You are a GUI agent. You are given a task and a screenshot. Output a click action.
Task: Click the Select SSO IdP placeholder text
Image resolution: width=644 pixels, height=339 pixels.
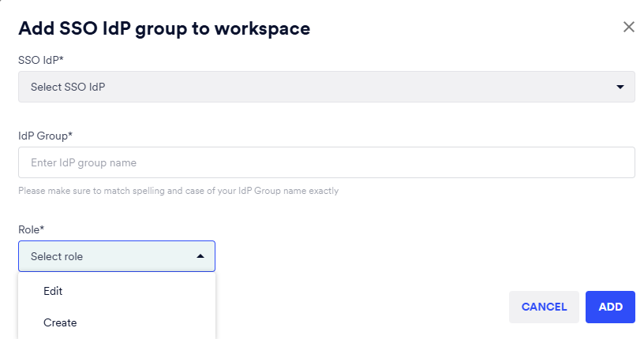[68, 87]
